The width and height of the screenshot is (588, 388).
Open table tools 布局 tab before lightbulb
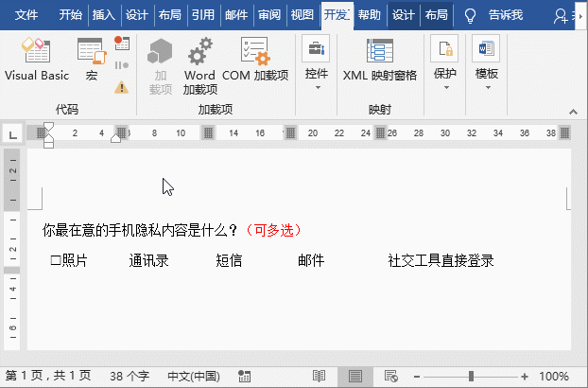[x=437, y=15]
